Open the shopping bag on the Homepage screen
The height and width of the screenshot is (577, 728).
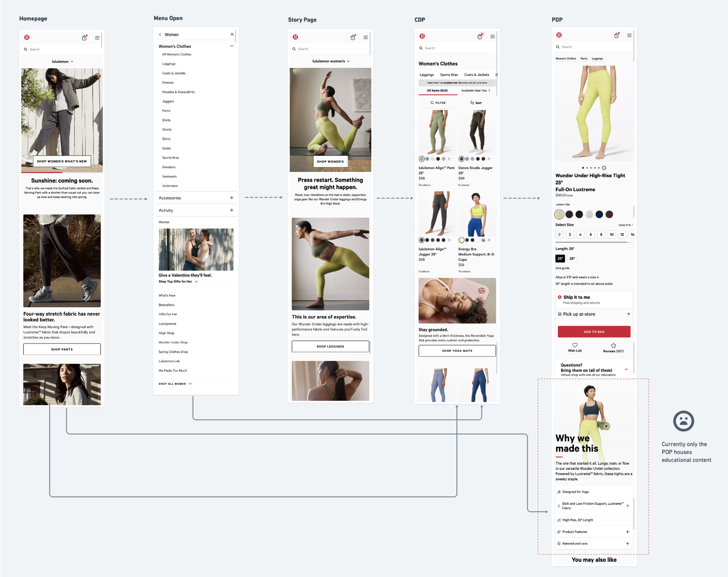pos(84,37)
